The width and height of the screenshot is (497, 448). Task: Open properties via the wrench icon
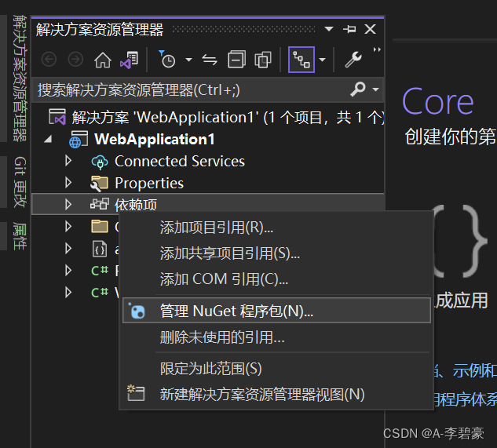click(353, 60)
